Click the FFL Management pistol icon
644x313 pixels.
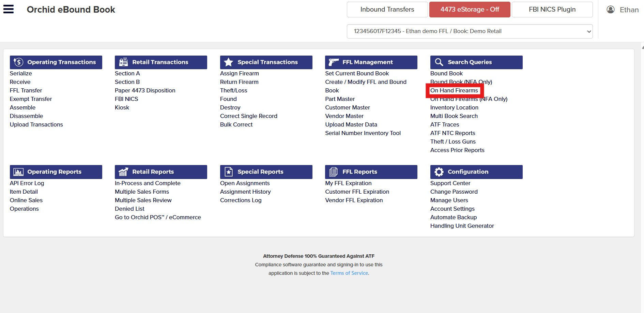(x=334, y=62)
